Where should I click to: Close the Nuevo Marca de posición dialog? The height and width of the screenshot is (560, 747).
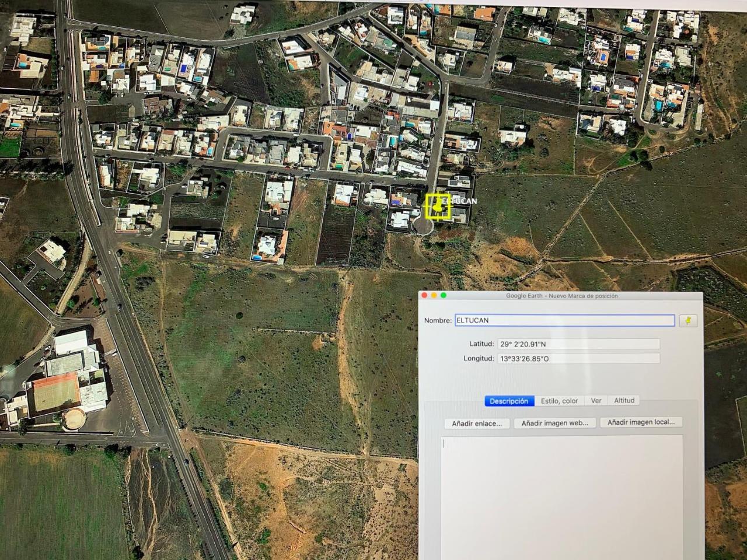click(425, 296)
